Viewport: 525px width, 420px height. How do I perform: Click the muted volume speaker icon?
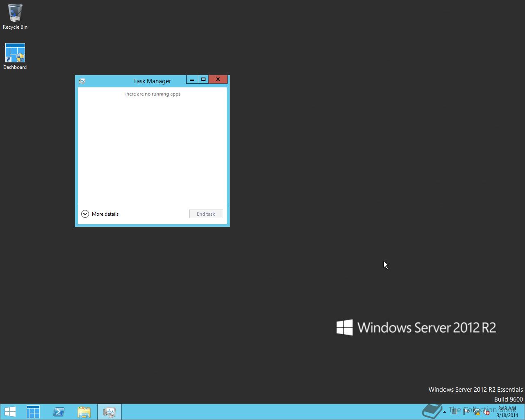(x=486, y=412)
